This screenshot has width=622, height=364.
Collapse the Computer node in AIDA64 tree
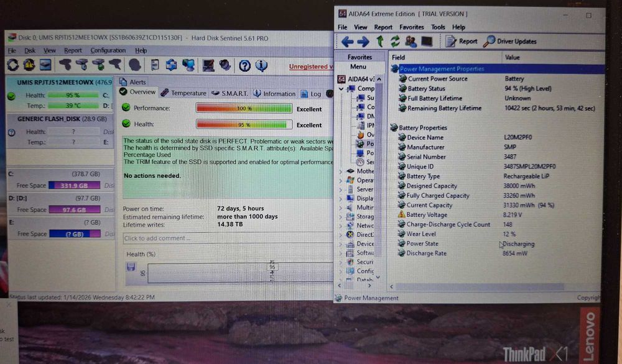coord(341,89)
